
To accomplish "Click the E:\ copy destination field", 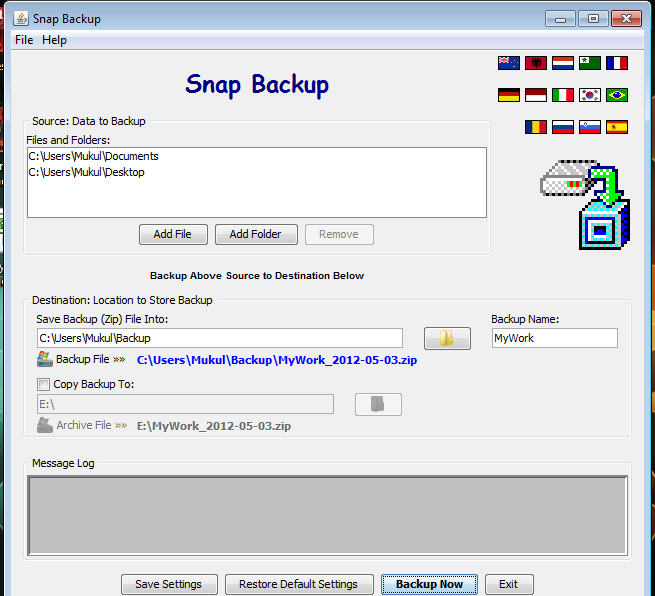I will tap(185, 404).
